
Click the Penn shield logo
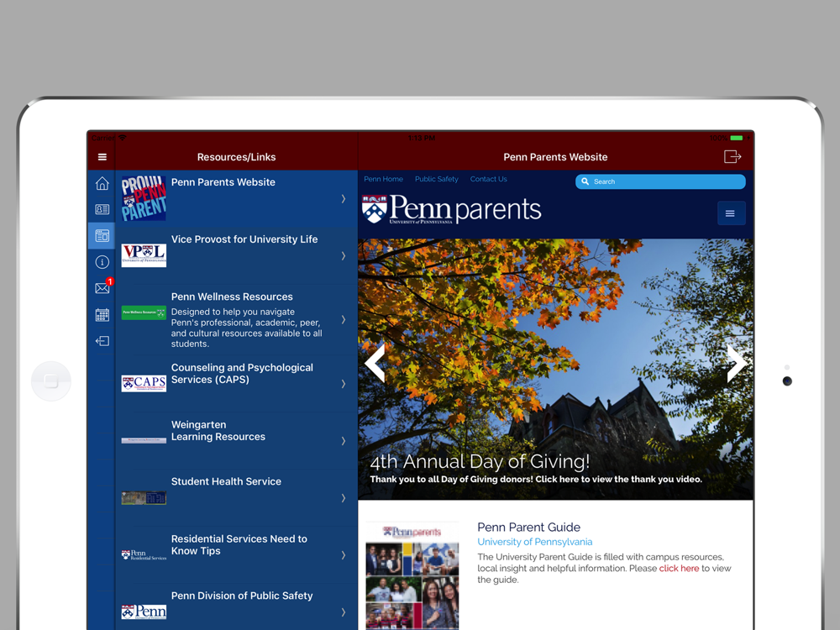click(375, 209)
